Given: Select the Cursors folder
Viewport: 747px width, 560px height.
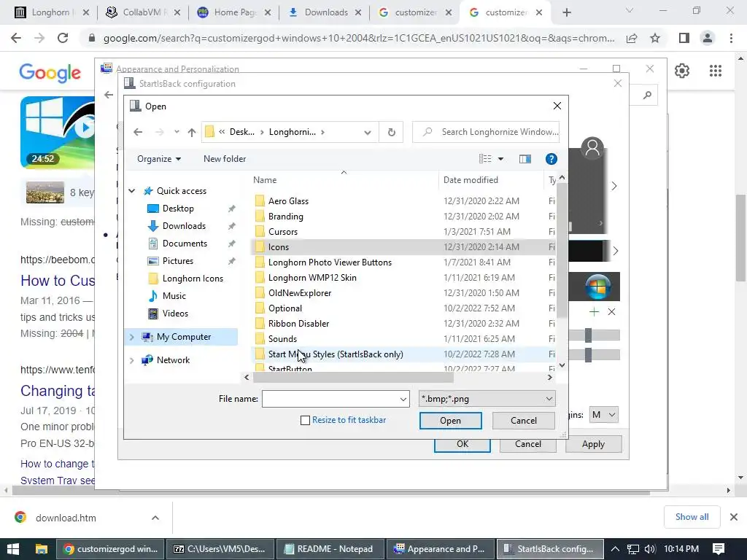Looking at the screenshot, I should [282, 231].
